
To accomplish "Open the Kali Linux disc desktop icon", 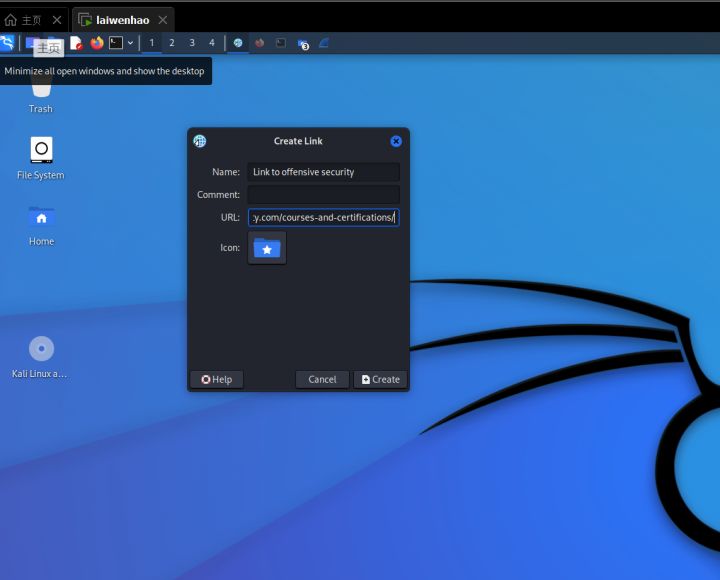I will 40,357.
